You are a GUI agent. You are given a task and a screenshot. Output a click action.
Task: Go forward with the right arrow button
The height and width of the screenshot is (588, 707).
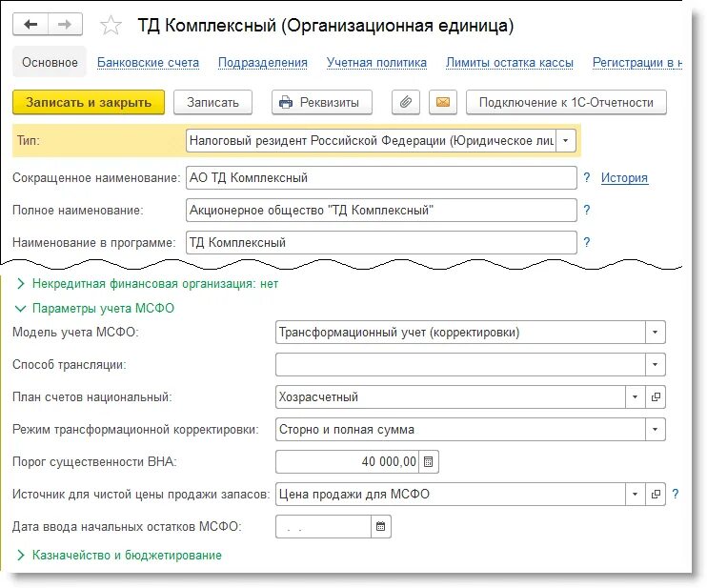[65, 24]
